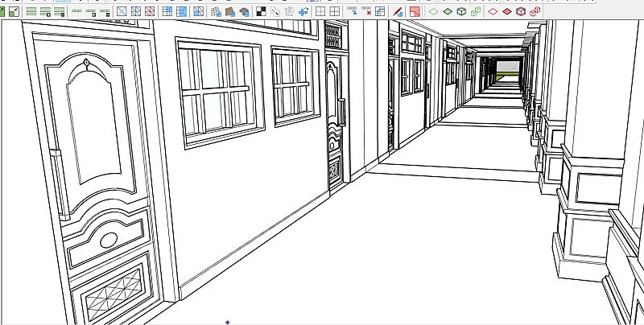This screenshot has width=644, height=325.
Task: Select the brown textured mesh icon
Action: (230, 11)
